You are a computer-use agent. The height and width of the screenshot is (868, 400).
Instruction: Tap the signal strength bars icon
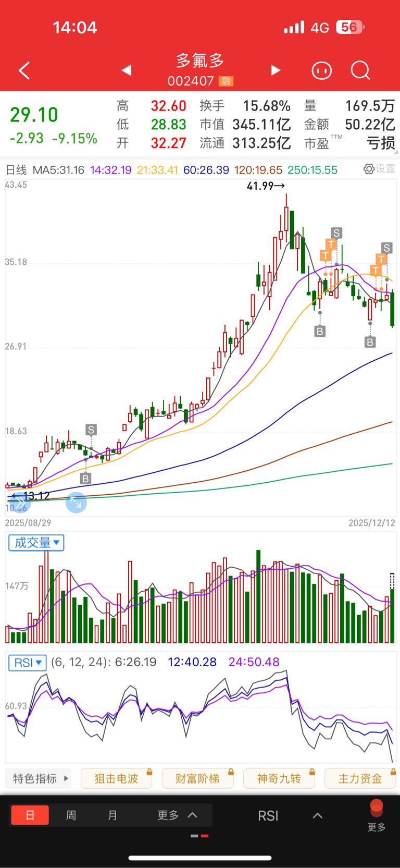click(x=294, y=27)
